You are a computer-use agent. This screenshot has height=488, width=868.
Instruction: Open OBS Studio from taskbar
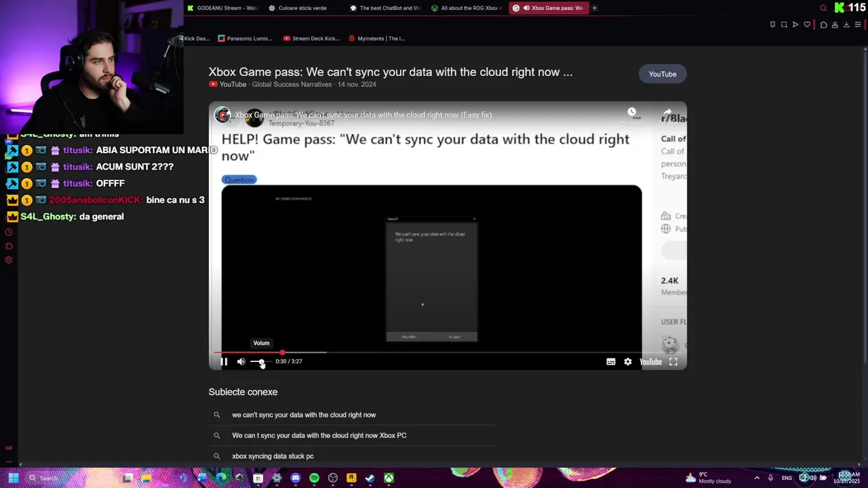point(332,478)
